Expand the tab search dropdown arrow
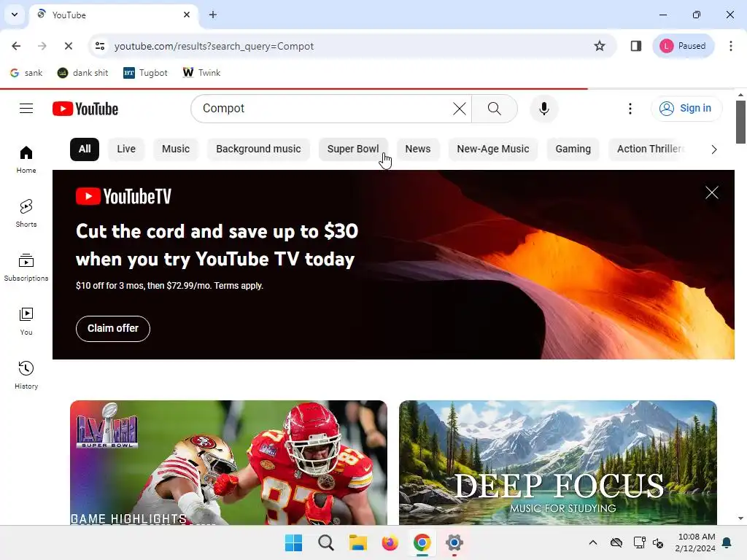The height and width of the screenshot is (560, 747). (15, 15)
